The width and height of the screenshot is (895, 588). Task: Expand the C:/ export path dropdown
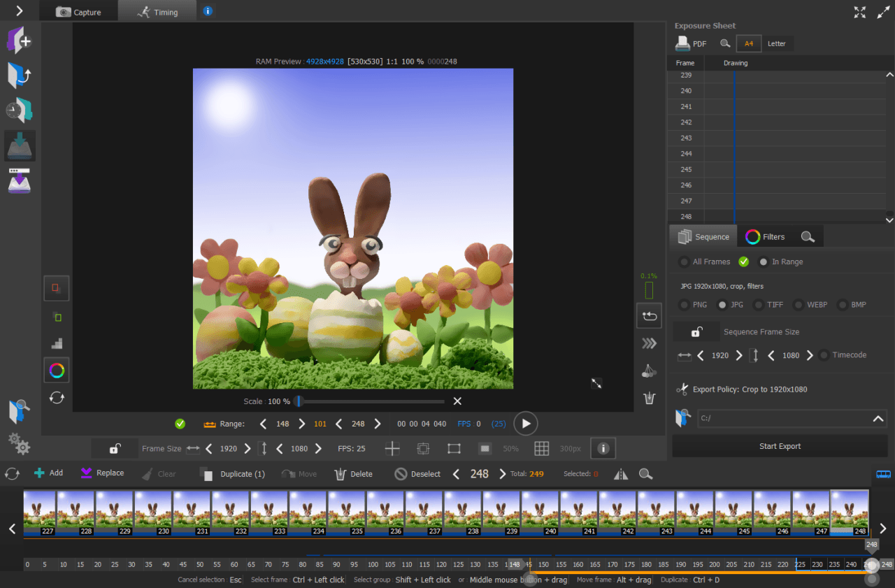878,419
